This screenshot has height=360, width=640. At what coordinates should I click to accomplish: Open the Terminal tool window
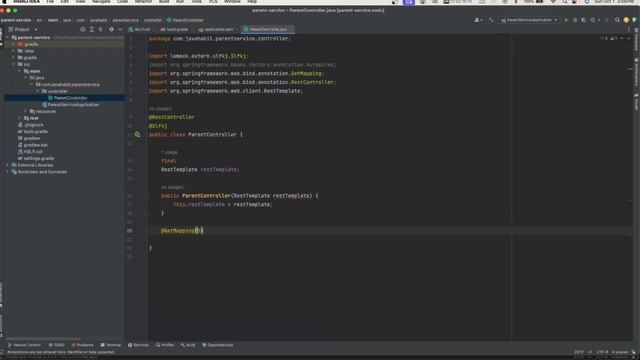111,345
